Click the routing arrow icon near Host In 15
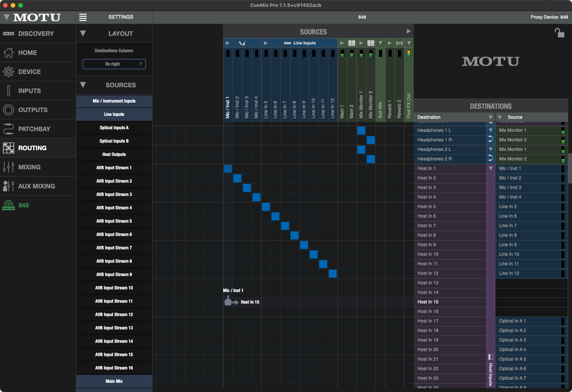The image size is (572, 392). 231,302
